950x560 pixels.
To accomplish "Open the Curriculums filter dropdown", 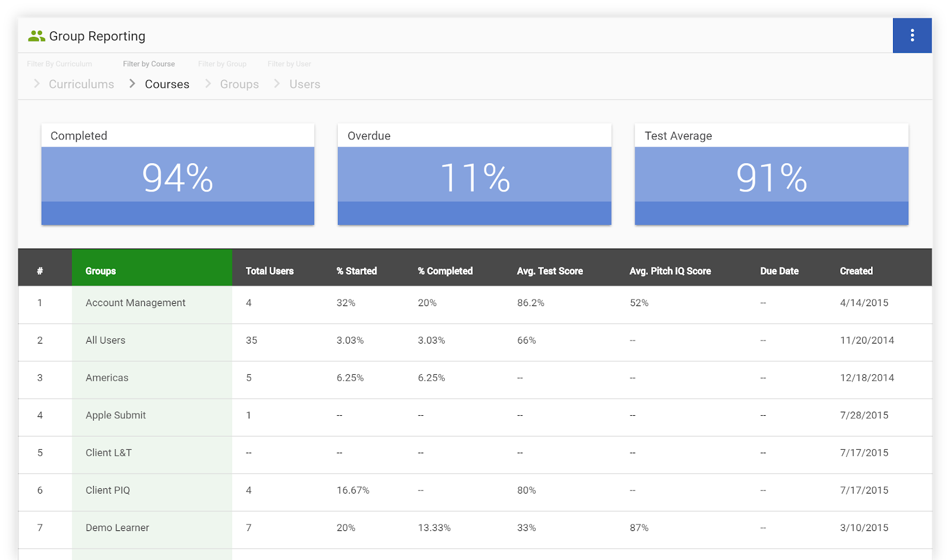I will click(x=81, y=84).
